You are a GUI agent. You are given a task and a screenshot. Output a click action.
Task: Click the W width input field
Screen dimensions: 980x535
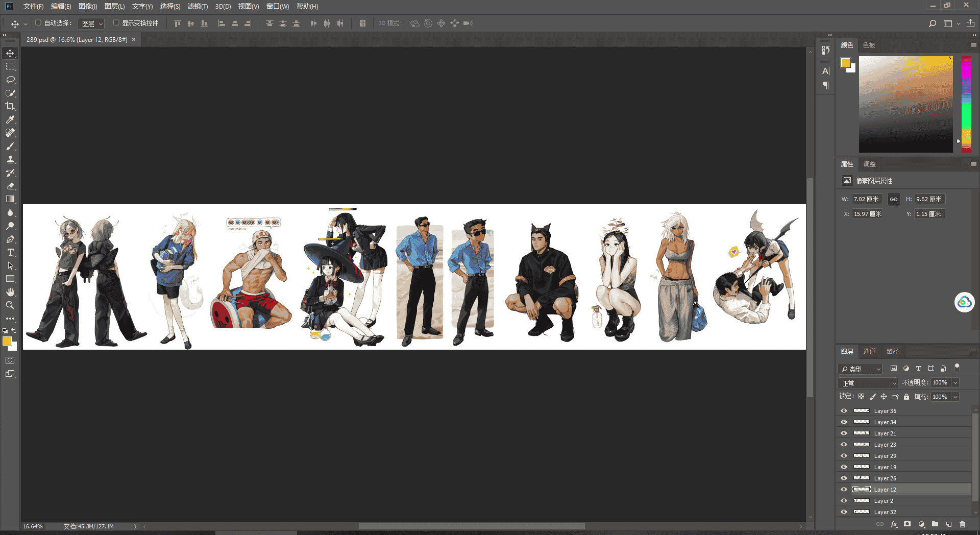[x=867, y=199]
